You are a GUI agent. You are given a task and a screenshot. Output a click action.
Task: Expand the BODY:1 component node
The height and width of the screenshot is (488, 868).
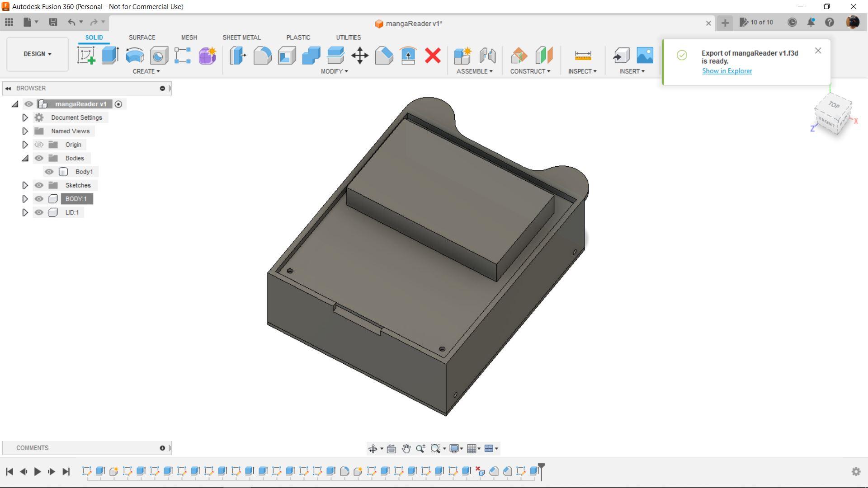coord(25,199)
